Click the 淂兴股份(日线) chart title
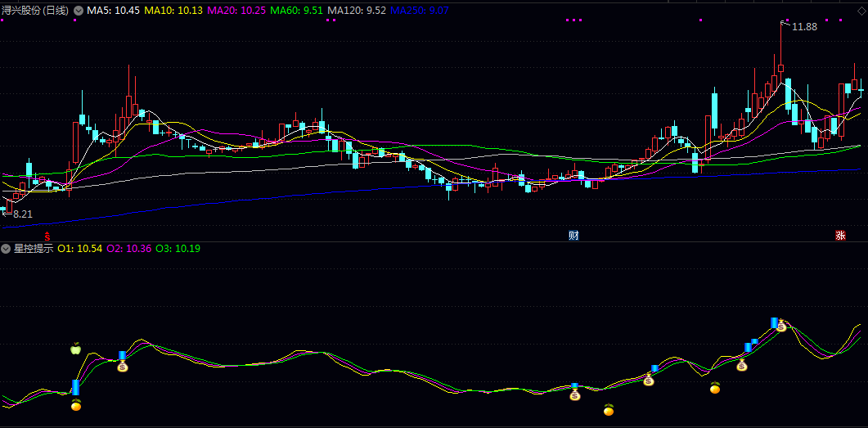This screenshot has width=868, height=428. click(35, 11)
